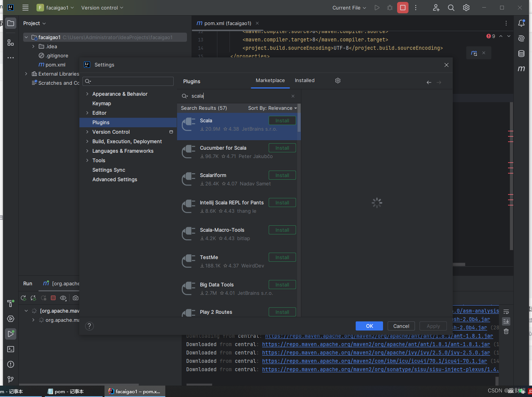The height and width of the screenshot is (397, 532).
Task: Clear the plugin search field
Action: click(x=293, y=96)
